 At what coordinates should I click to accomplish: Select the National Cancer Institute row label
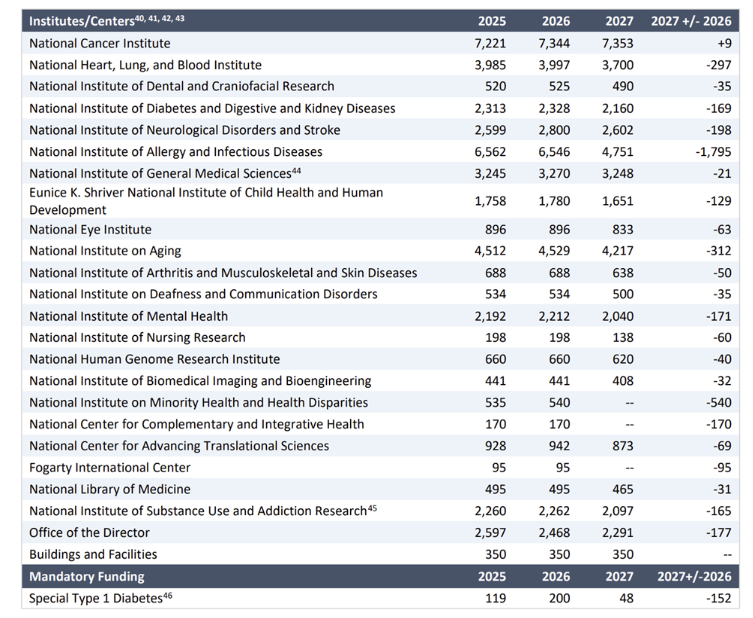coord(100,43)
